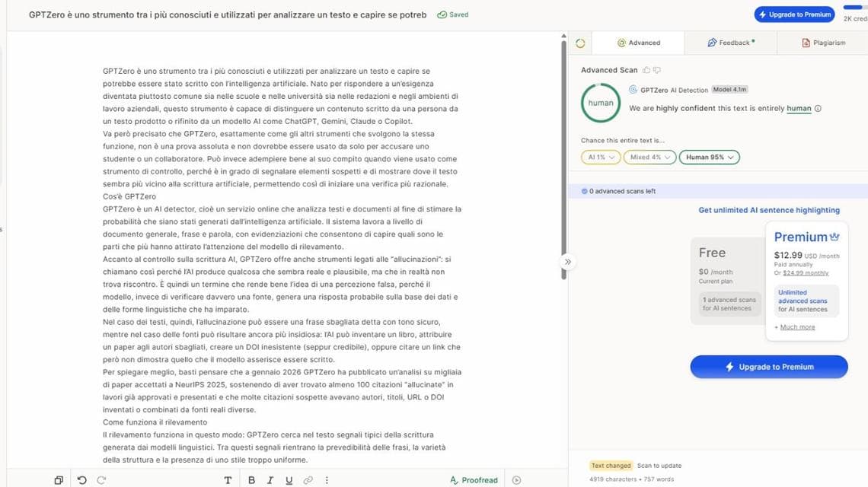Open the Plagiarism tab
The width and height of the screenshot is (868, 487).
pyautogui.click(x=823, y=43)
